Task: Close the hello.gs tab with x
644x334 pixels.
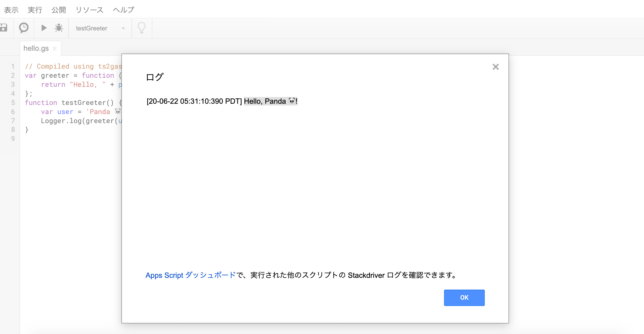Action: [x=55, y=49]
